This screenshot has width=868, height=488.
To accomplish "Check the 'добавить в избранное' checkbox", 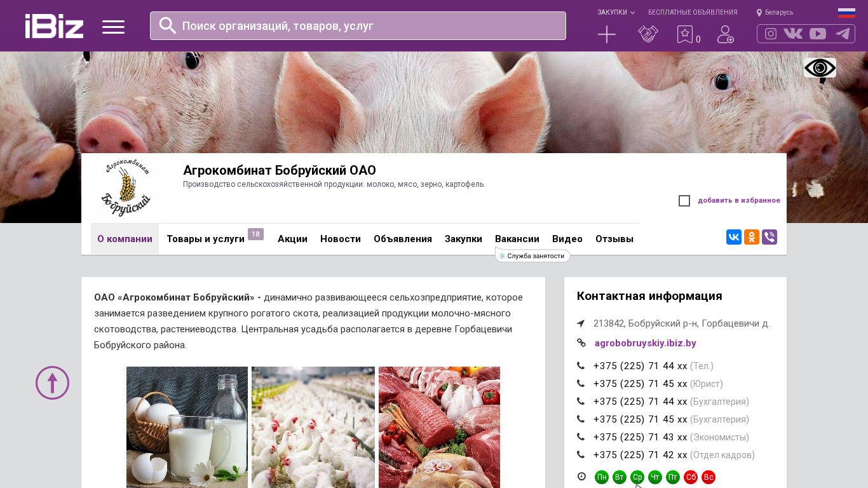I will click(x=684, y=201).
